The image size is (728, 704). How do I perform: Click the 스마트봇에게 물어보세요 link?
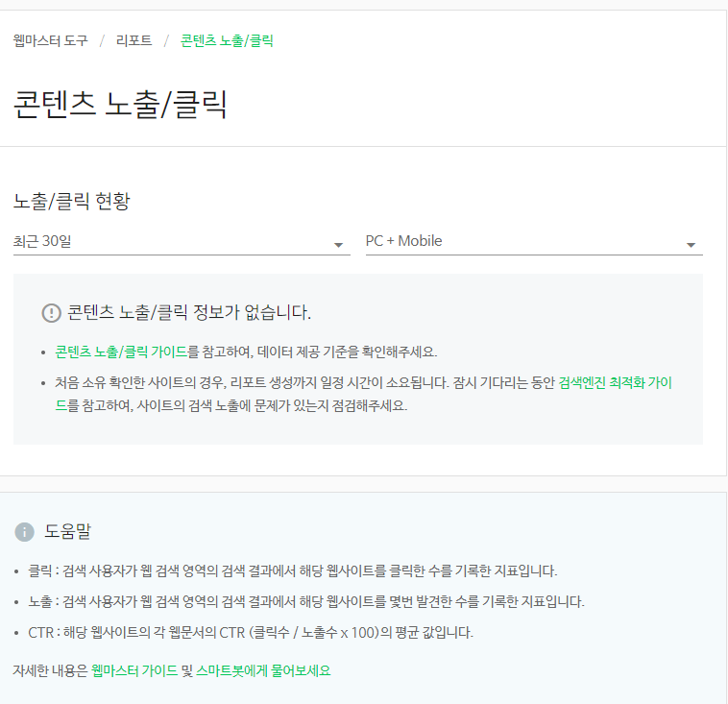(x=263, y=671)
